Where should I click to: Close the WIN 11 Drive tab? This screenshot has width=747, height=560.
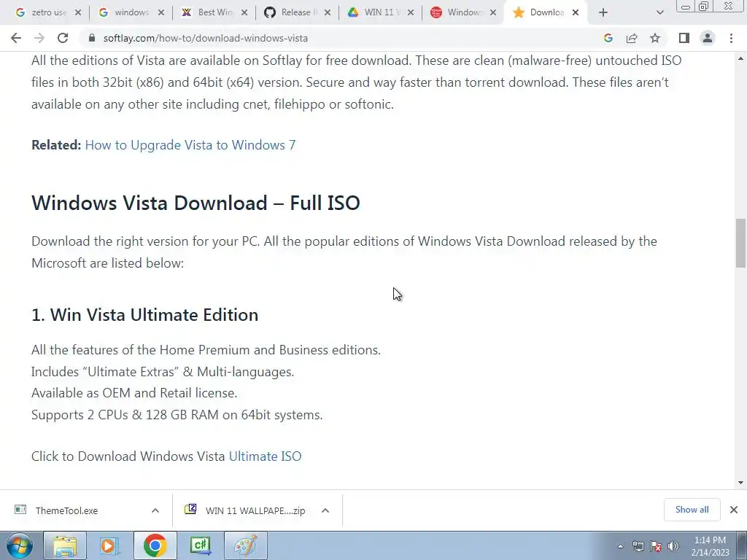[x=410, y=12]
